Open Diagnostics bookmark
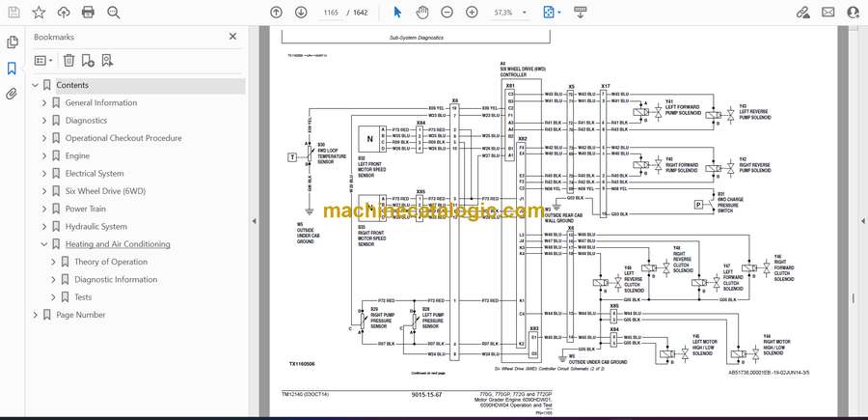868x420 pixels. click(86, 121)
